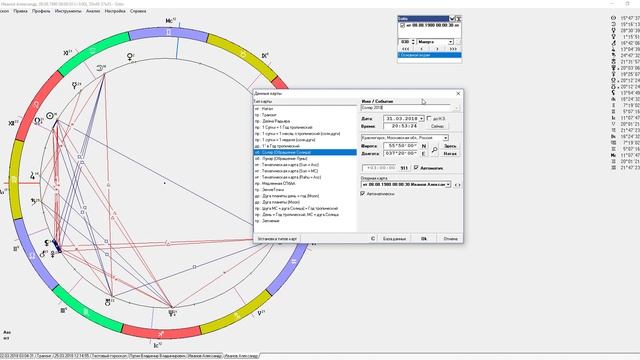This screenshot has height=360, width=640.
Task: Click the Mc label at the chart top
Action: click(x=170, y=20)
